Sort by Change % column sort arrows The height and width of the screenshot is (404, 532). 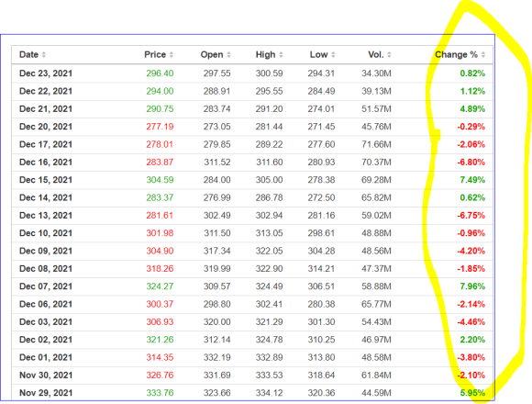(483, 55)
